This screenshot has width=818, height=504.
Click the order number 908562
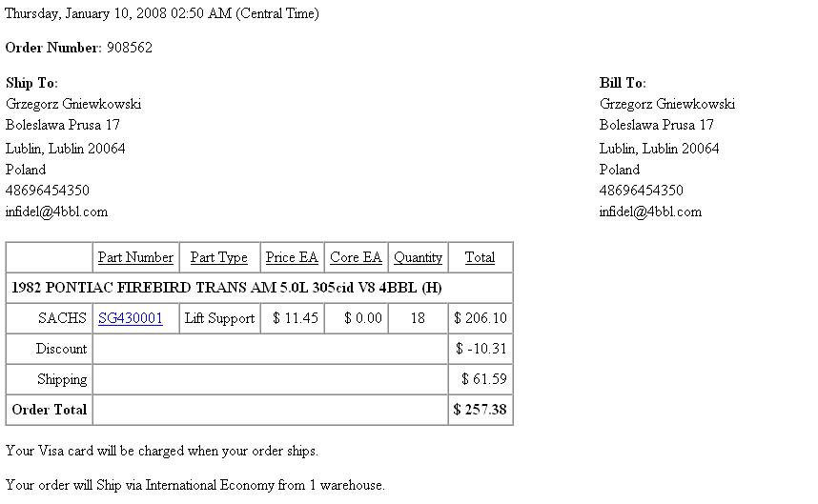(x=129, y=48)
